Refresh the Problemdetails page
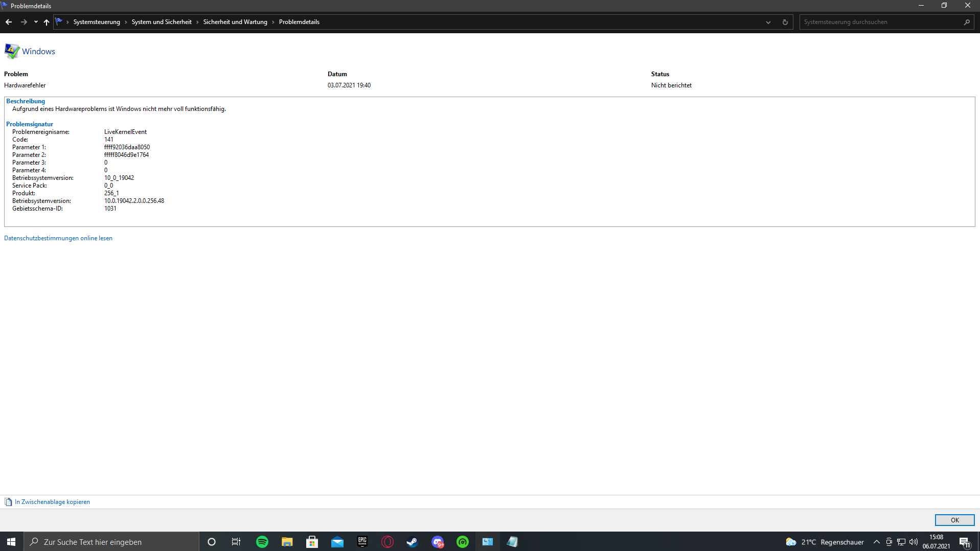Screen dimensions: 980x551 click(785, 22)
